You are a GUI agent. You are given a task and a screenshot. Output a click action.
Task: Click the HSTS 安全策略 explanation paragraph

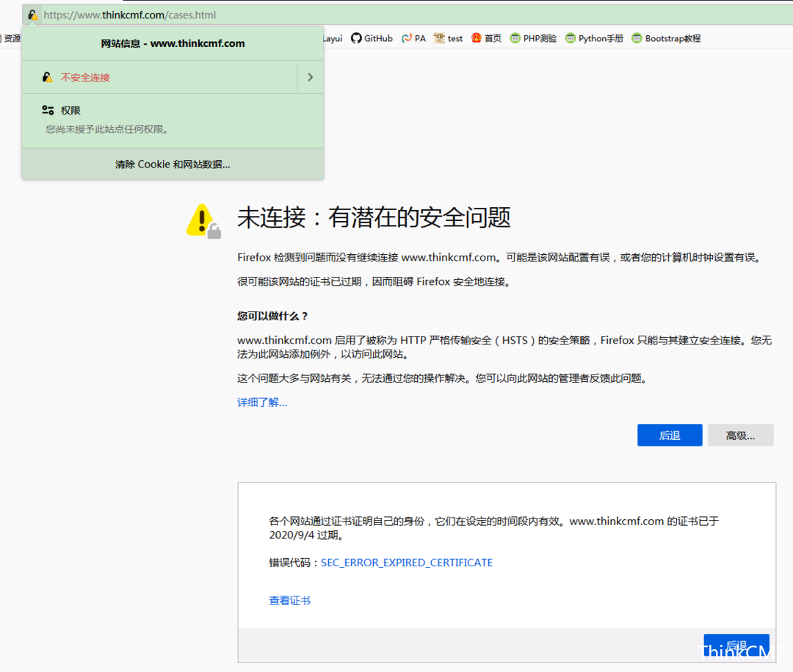504,347
